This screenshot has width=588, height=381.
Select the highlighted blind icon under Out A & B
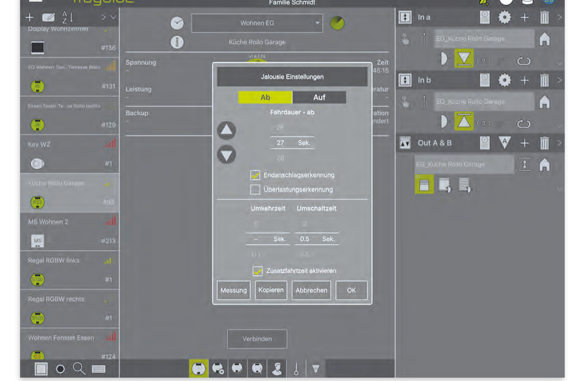point(424,184)
